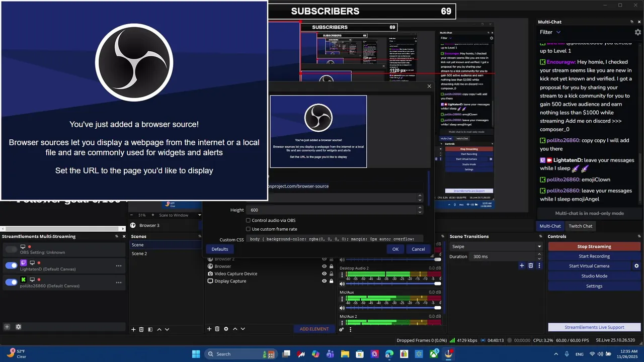Increase transition Duration spinner

click(540, 255)
